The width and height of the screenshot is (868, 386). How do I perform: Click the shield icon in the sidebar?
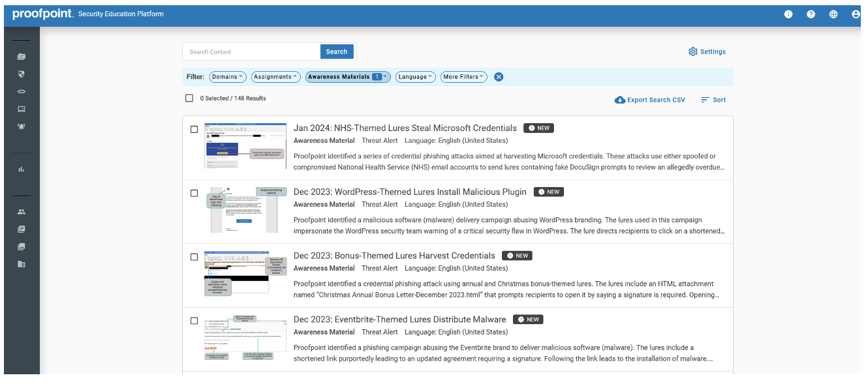pos(22,74)
